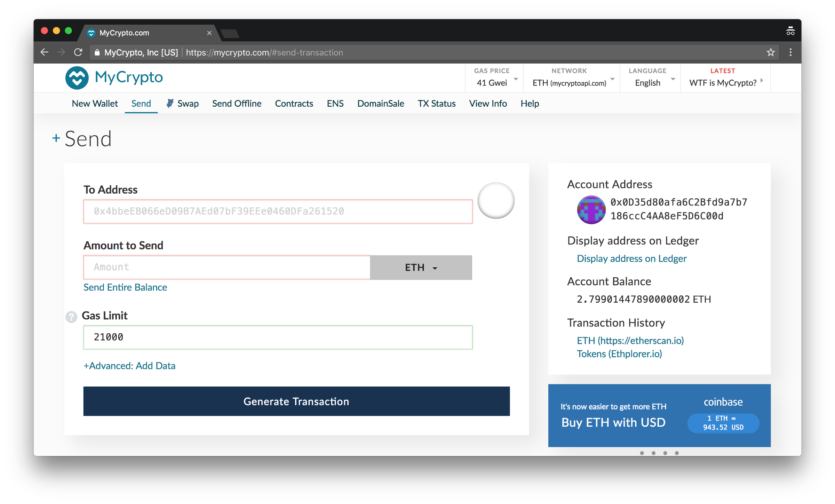
Task: Click the empty recipient identicon circle
Action: [495, 201]
